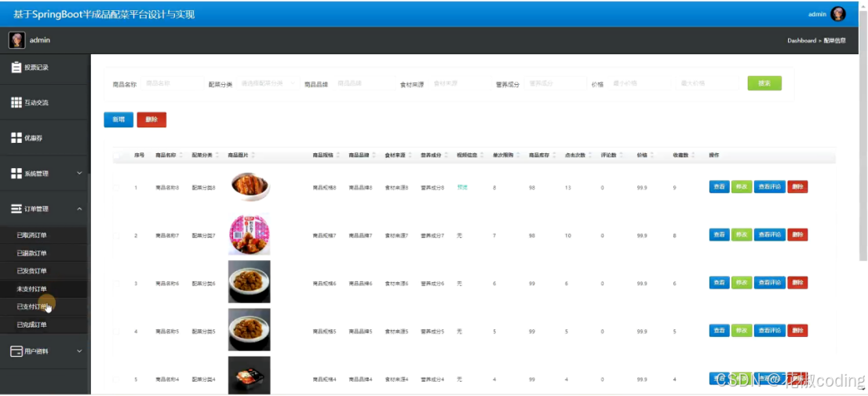Image resolution: width=868 pixels, height=396 pixels.
Task: Open the 配菜分类 filter dropdown
Action: pos(268,83)
